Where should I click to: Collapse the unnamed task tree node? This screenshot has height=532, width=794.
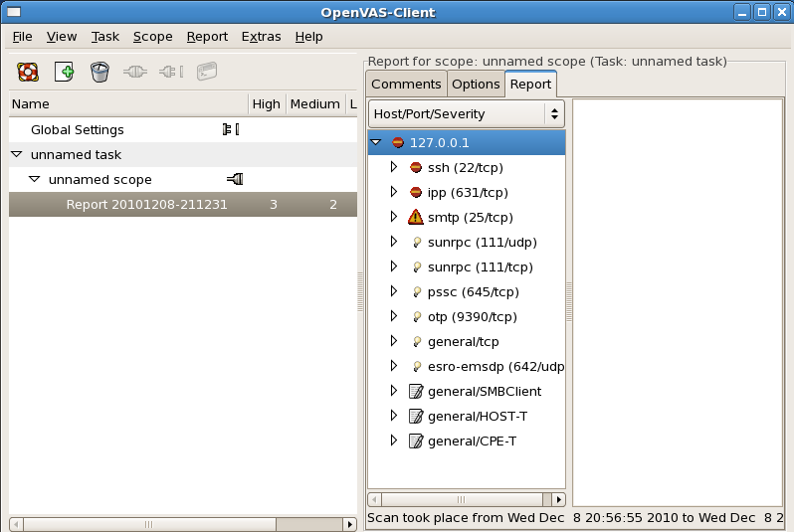17,154
